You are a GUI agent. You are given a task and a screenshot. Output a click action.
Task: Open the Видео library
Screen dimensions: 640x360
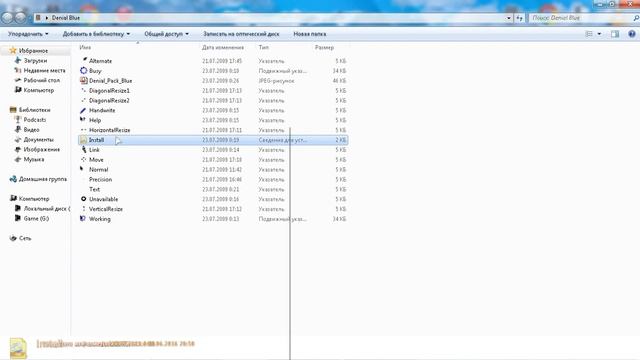(31, 129)
